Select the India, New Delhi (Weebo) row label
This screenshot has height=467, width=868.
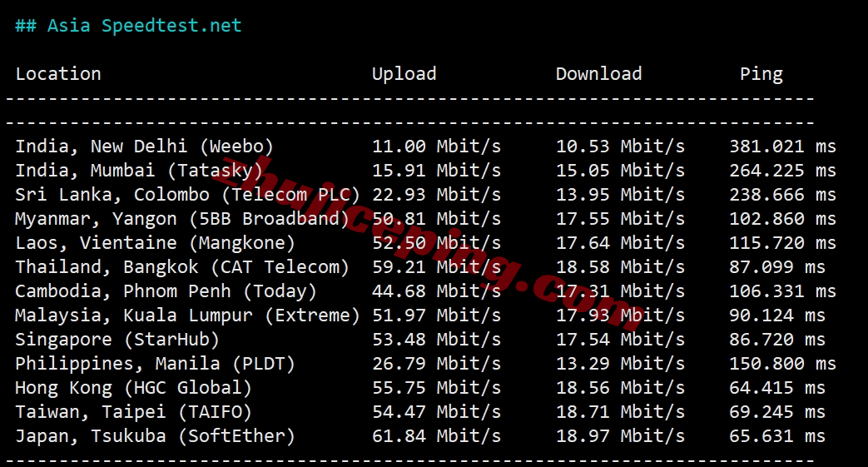coord(145,147)
